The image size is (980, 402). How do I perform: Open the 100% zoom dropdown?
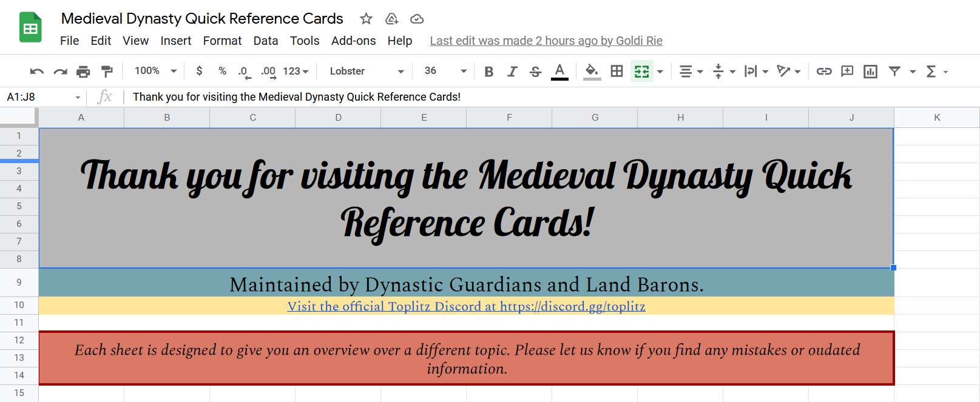click(x=156, y=71)
